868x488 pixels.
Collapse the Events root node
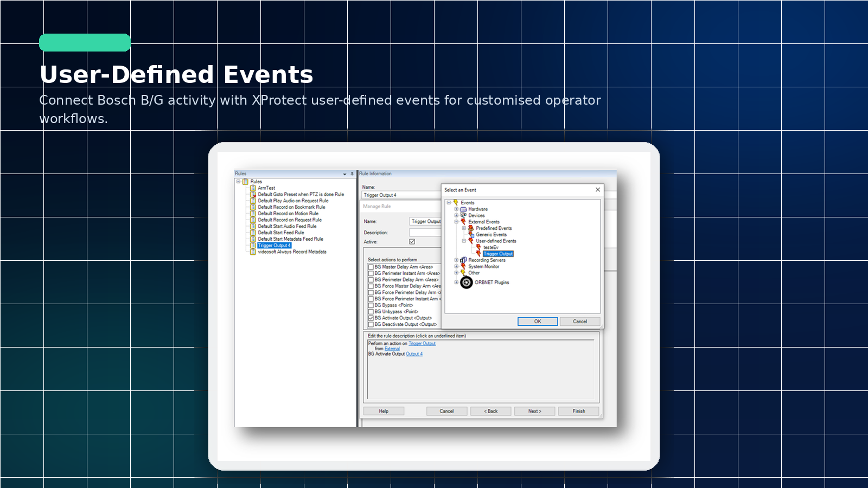coord(449,203)
